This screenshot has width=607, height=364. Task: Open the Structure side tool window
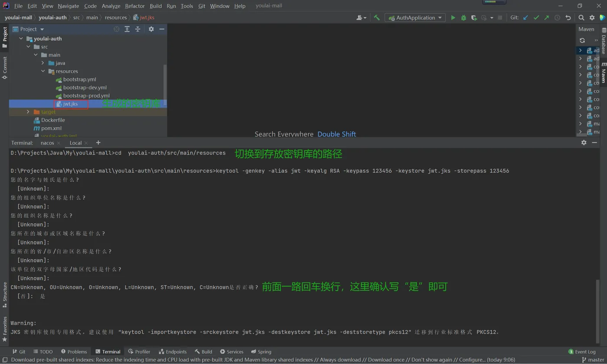5,295
